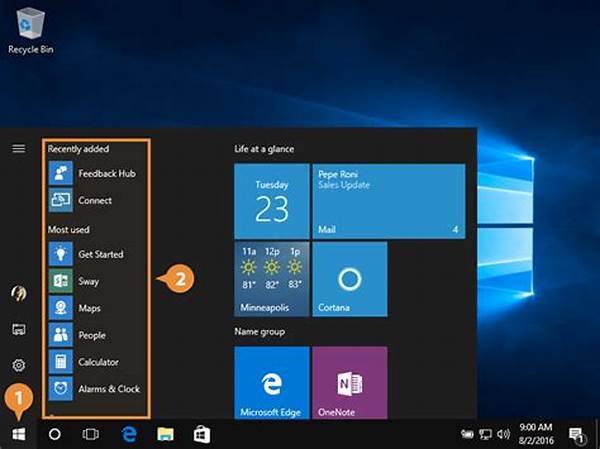Open Store app on taskbar
600x449 pixels.
tap(202, 434)
